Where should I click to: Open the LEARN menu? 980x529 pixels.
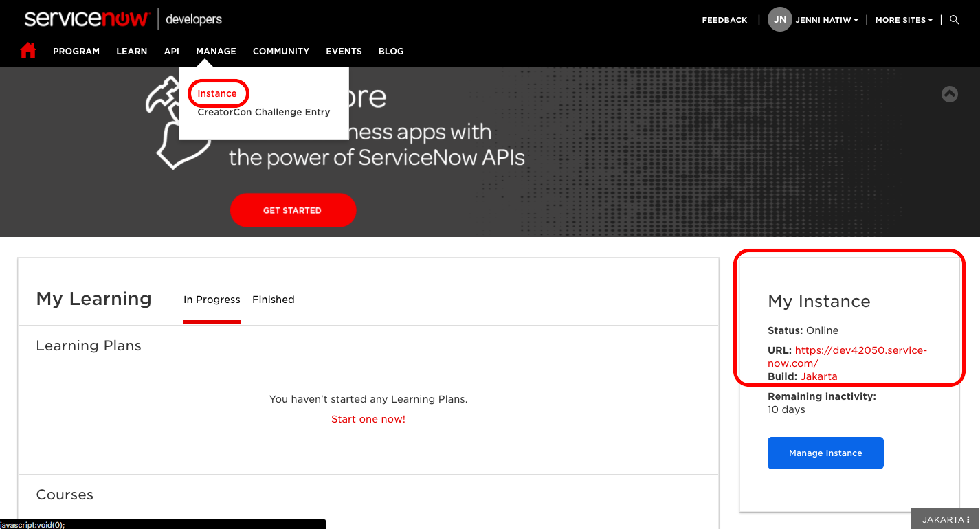[x=132, y=51]
